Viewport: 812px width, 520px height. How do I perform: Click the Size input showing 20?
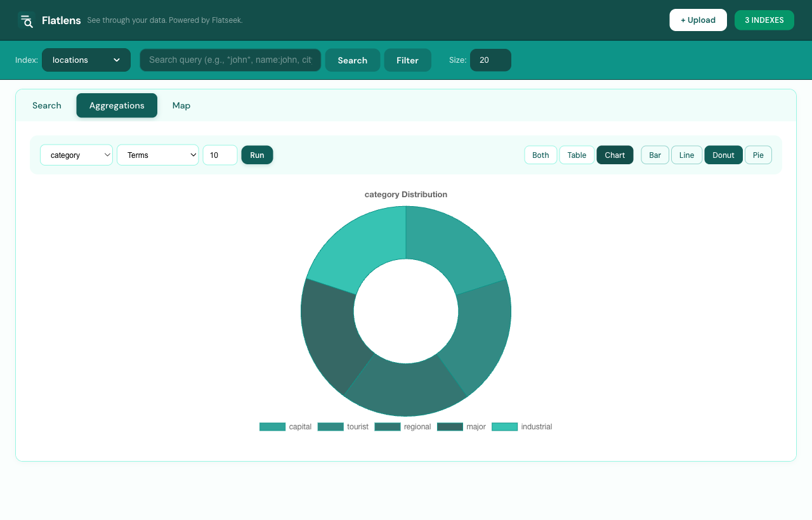490,60
